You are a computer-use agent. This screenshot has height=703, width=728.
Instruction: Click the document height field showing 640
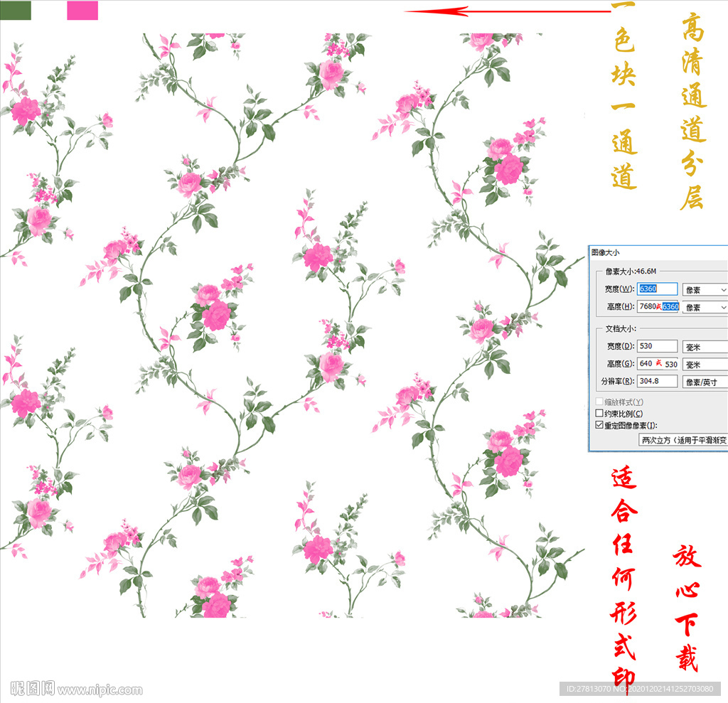(x=657, y=364)
